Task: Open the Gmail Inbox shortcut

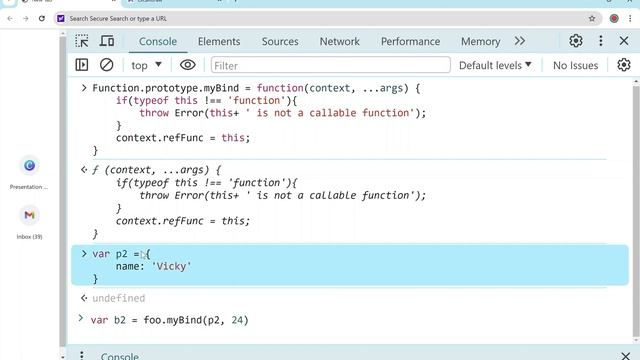Action: (29, 215)
